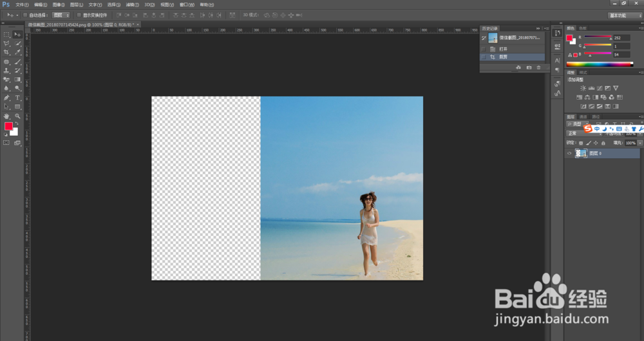
Task: Select the Spot Healing Brush tool
Action: [x=6, y=62]
